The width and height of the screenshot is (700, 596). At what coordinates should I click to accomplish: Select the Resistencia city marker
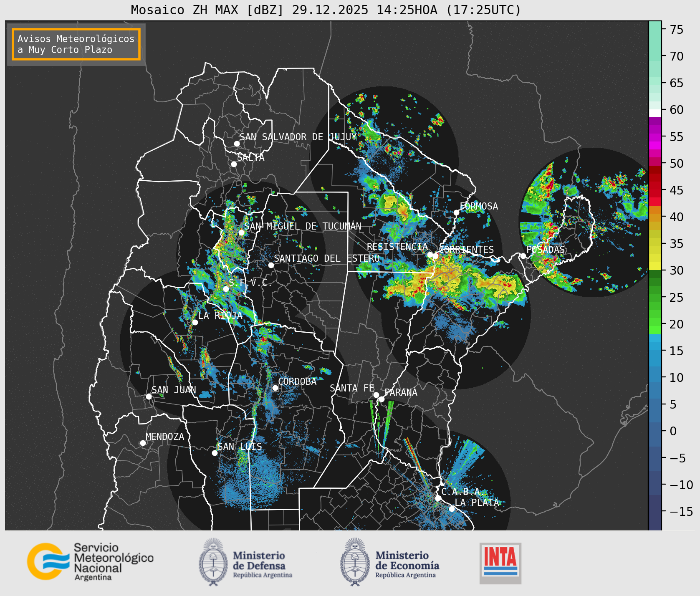click(x=430, y=255)
